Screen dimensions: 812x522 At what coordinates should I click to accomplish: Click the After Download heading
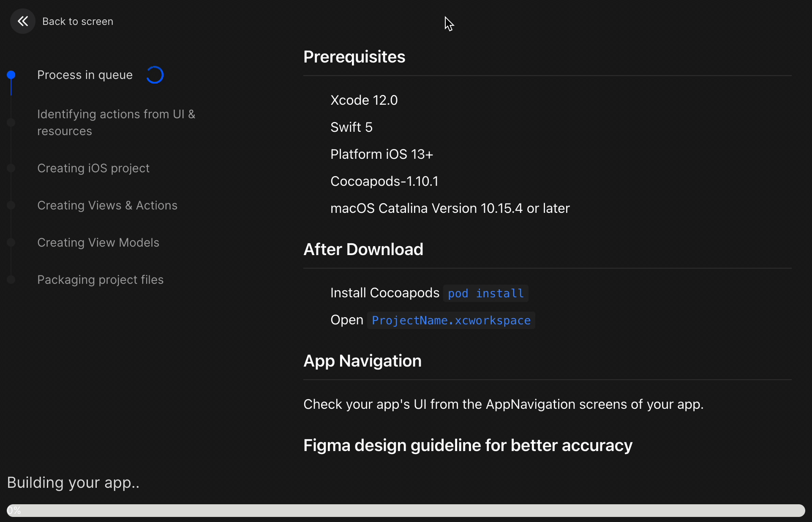[x=363, y=249]
